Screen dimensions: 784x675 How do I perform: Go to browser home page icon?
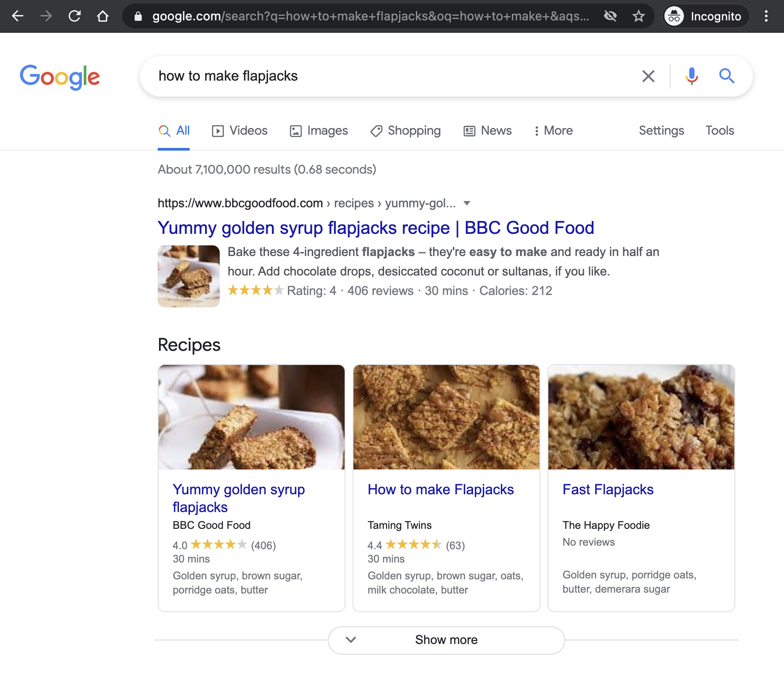(103, 16)
